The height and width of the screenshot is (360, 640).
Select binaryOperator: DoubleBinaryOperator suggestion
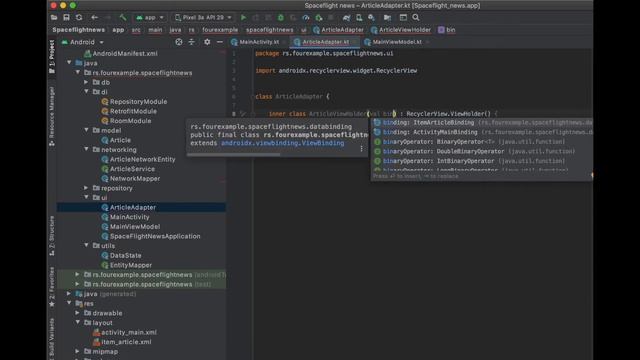pyautogui.click(x=482, y=151)
